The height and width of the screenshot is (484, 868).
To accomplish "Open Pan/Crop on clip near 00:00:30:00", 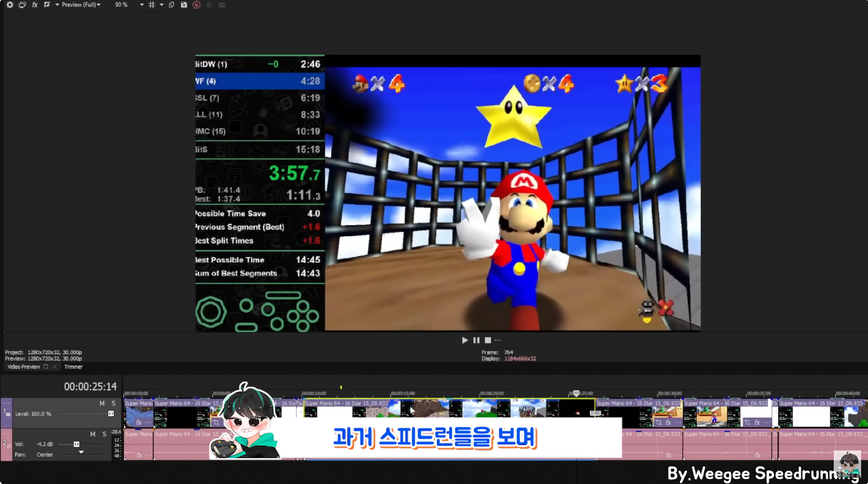I will 658,422.
